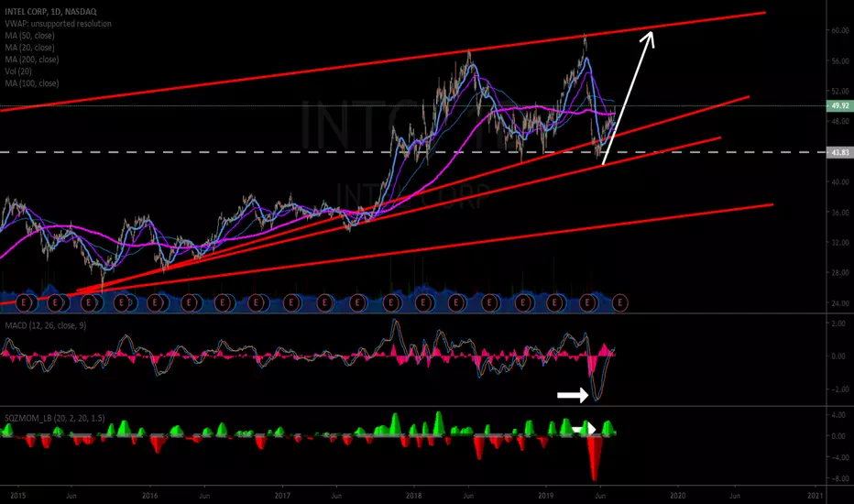Click the rightmost upcoming earnings E marker
854x504 pixels.
620,301
